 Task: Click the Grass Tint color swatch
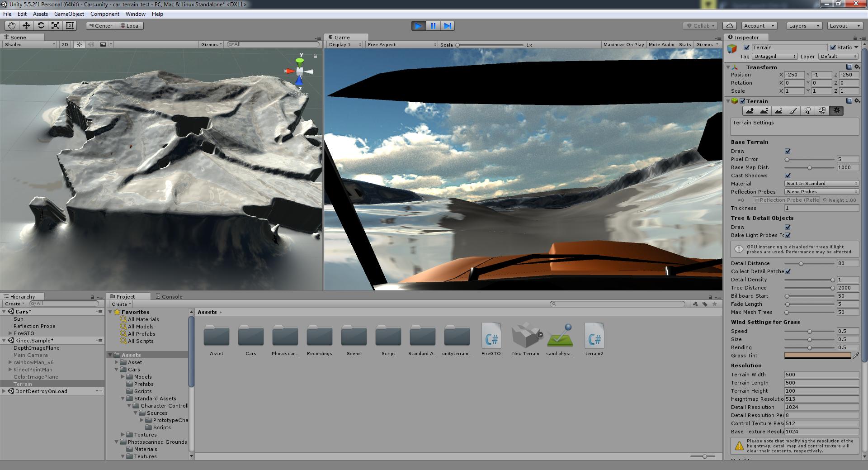pyautogui.click(x=818, y=356)
